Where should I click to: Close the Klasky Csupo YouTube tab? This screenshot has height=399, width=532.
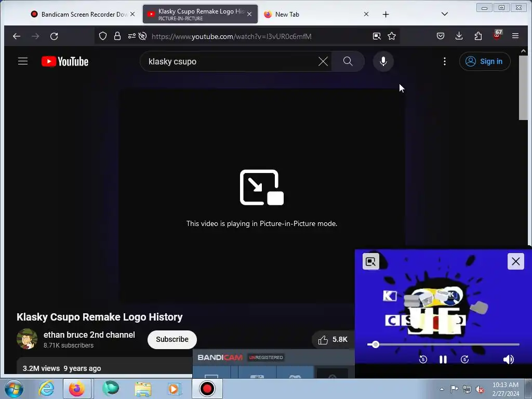pyautogui.click(x=249, y=14)
